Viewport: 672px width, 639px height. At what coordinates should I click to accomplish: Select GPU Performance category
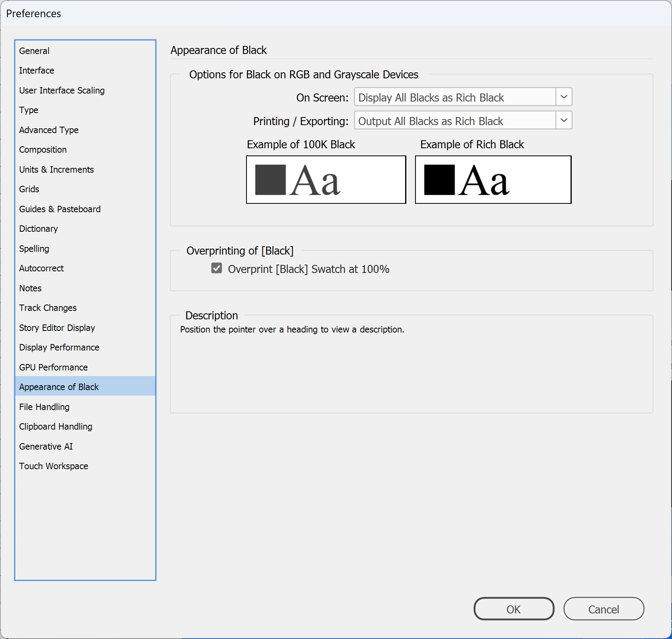(85, 367)
